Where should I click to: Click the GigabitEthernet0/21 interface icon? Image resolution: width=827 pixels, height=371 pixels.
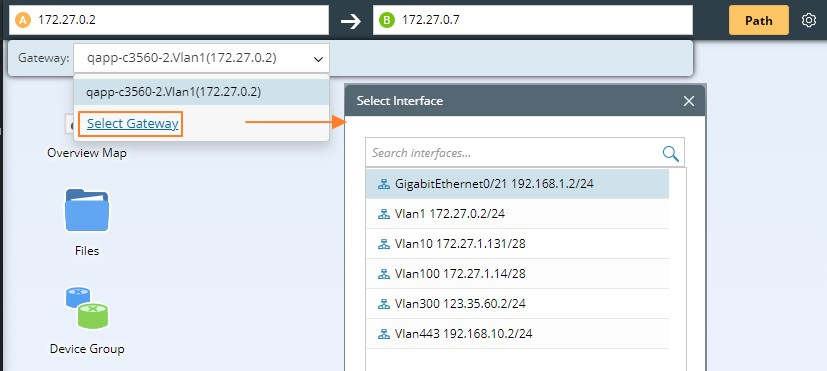tap(384, 184)
